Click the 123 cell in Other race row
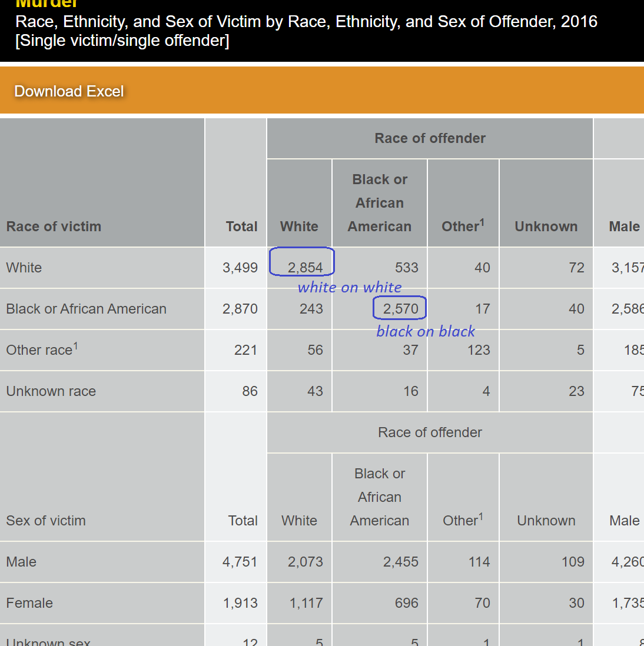The image size is (644, 646). (479, 350)
